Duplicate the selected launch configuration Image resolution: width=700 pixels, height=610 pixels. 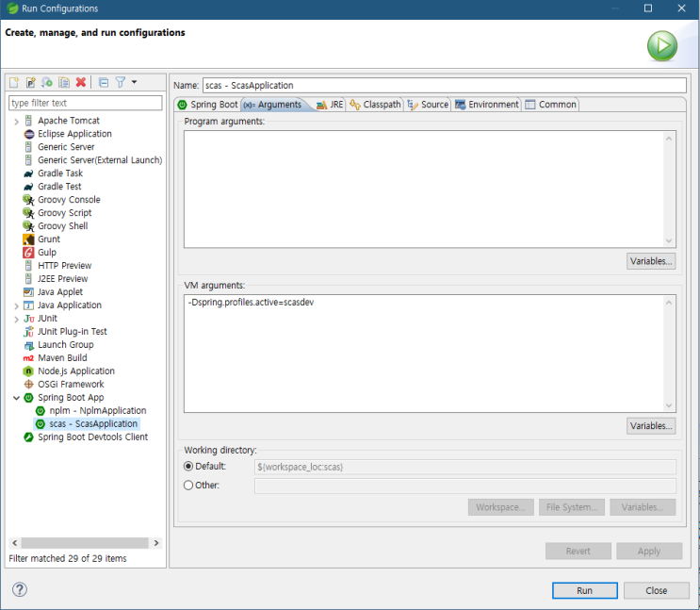[64, 82]
